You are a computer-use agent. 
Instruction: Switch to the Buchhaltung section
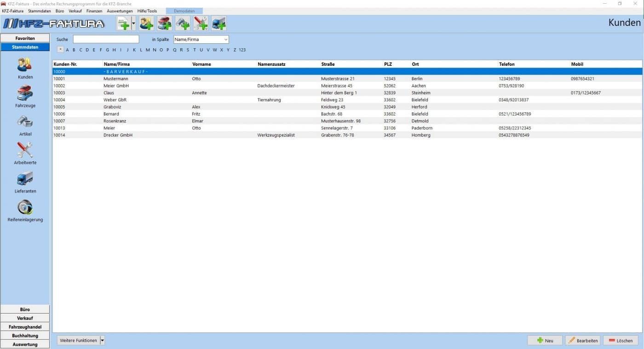[x=25, y=335]
